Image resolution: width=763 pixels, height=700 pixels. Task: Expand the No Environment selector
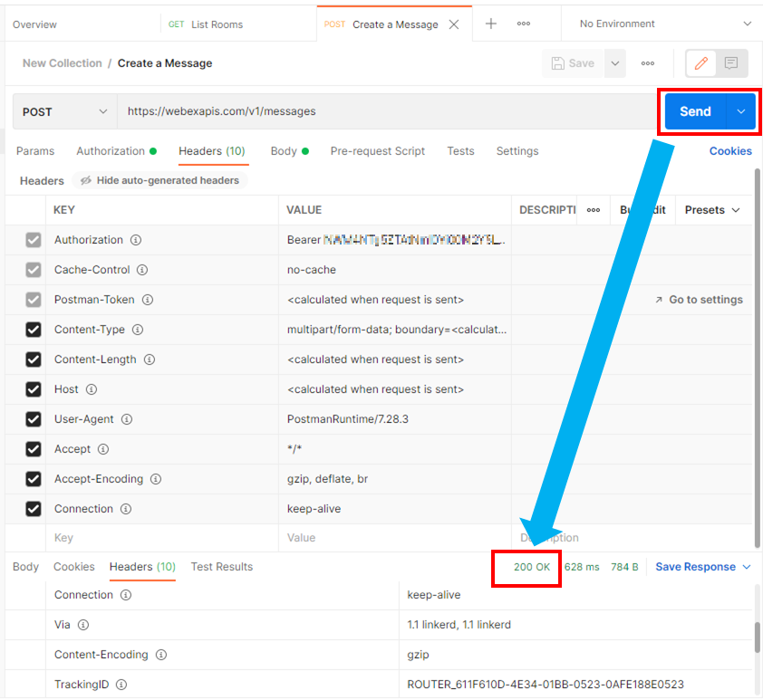click(665, 24)
